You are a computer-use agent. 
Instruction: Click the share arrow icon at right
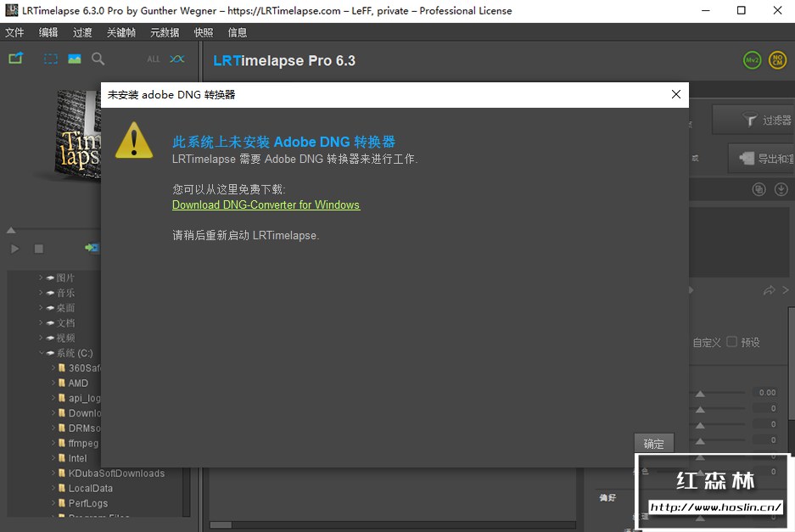tap(770, 290)
